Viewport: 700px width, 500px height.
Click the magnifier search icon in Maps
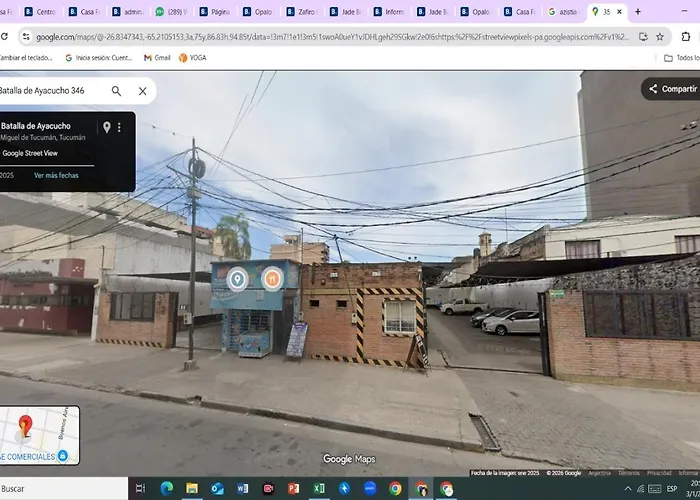(116, 91)
